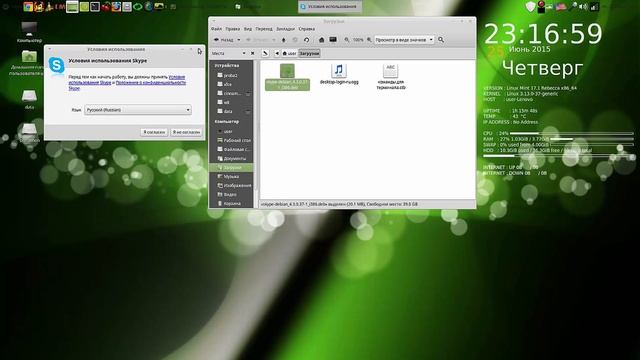Click the search magnifier icon in toolbar

pos(441,40)
